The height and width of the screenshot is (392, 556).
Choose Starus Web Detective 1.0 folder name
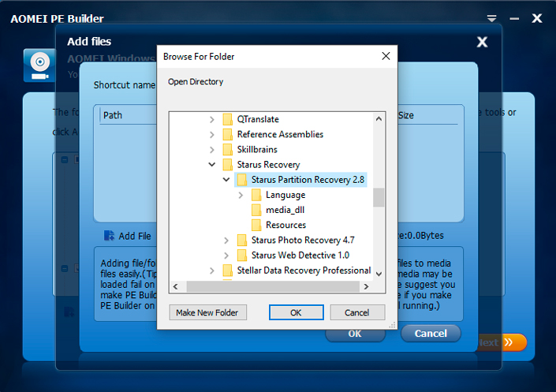pyautogui.click(x=300, y=255)
